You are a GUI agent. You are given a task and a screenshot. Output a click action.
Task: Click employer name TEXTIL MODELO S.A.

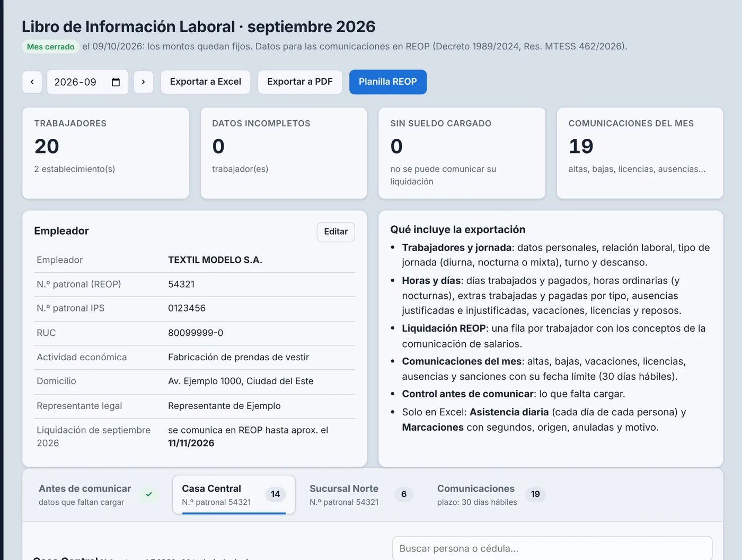[215, 260]
